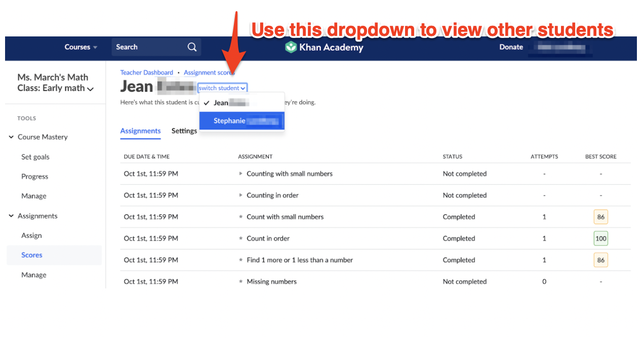Screen dimensions: 644x339
Task: Click the triangle icon beside Counting with small numbers
Action: [x=241, y=174]
